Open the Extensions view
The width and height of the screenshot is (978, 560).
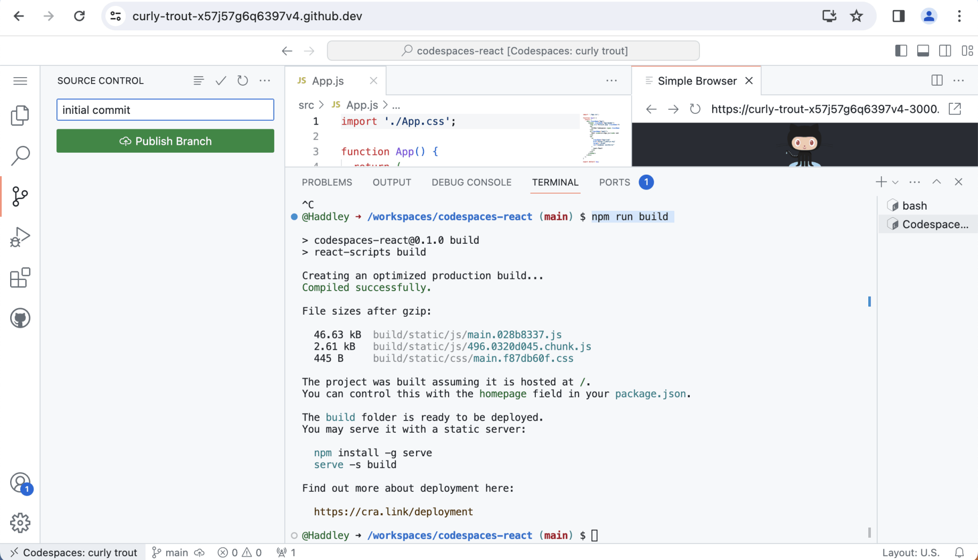tap(20, 278)
